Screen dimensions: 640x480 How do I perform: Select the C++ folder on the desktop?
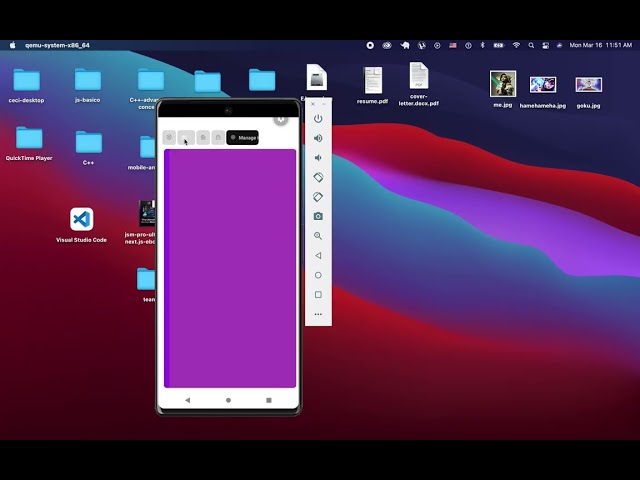point(89,148)
